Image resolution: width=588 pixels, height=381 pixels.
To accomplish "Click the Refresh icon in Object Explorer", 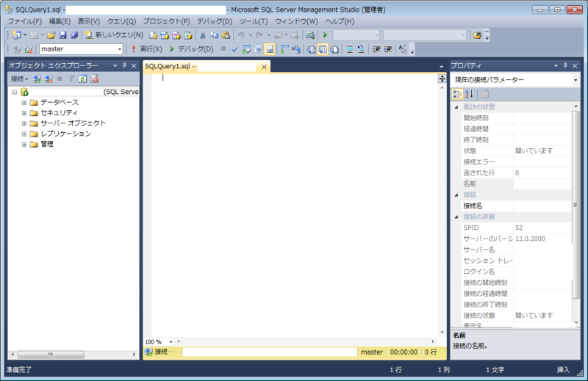I will tap(82, 79).
